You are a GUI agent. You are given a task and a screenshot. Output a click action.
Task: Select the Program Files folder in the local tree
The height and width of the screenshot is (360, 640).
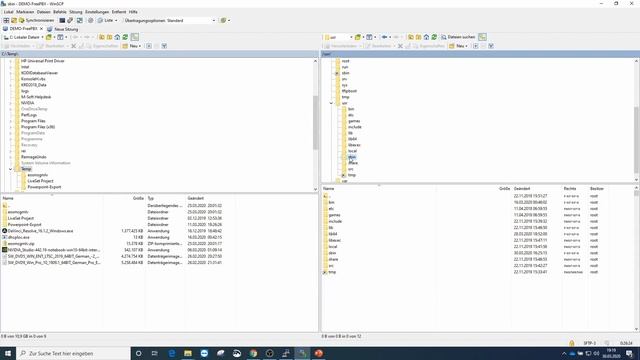tap(33, 121)
